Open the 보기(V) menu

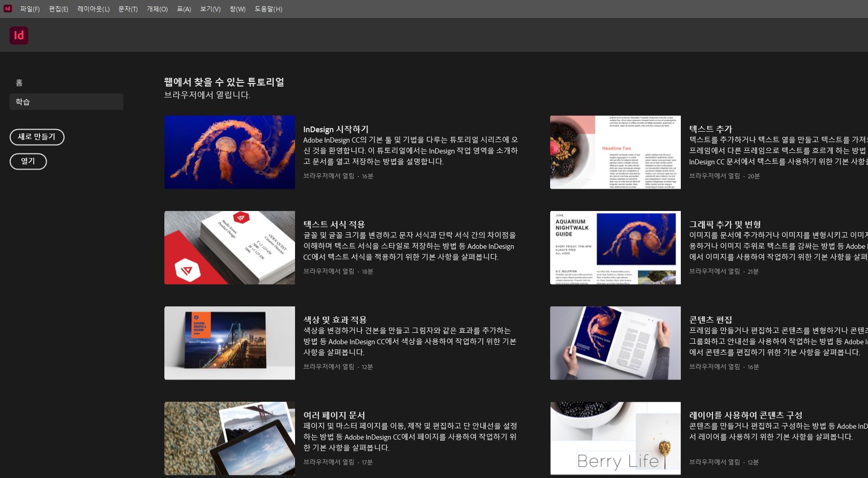tap(211, 9)
